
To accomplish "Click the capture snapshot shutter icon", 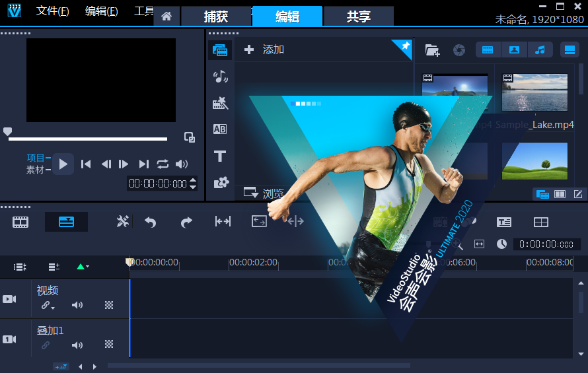I will (459, 50).
